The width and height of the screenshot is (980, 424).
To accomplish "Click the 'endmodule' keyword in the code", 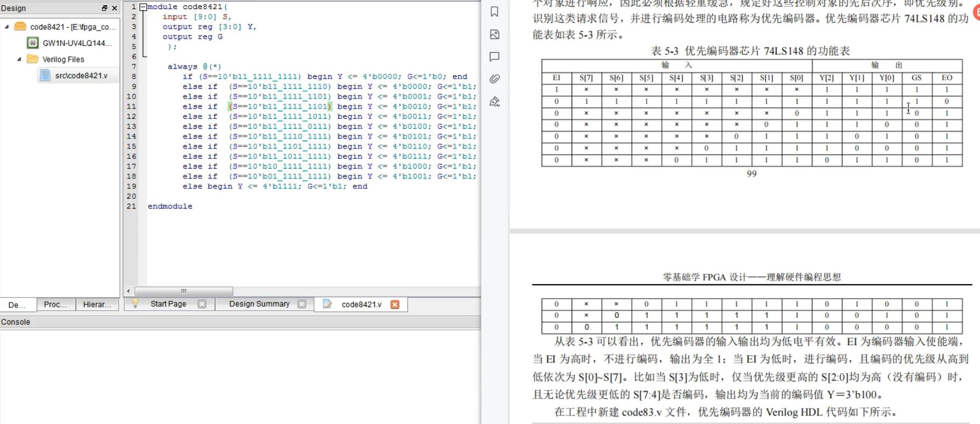I will point(170,206).
